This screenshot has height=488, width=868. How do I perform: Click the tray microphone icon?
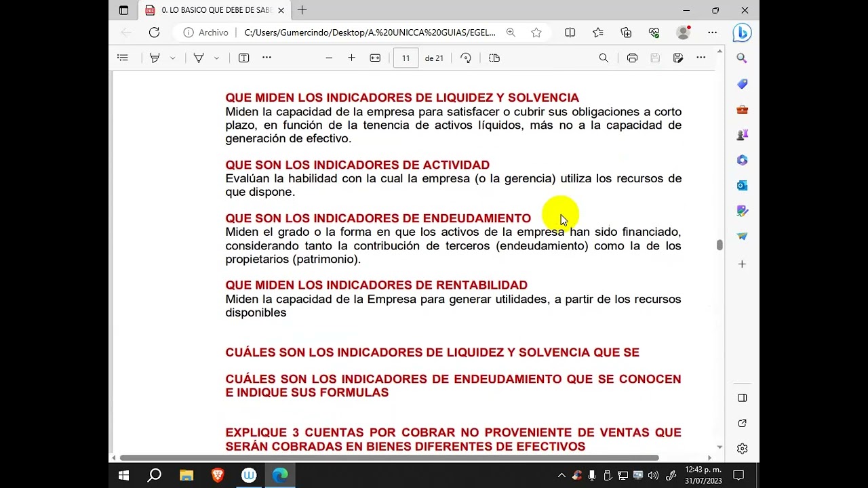click(x=592, y=476)
